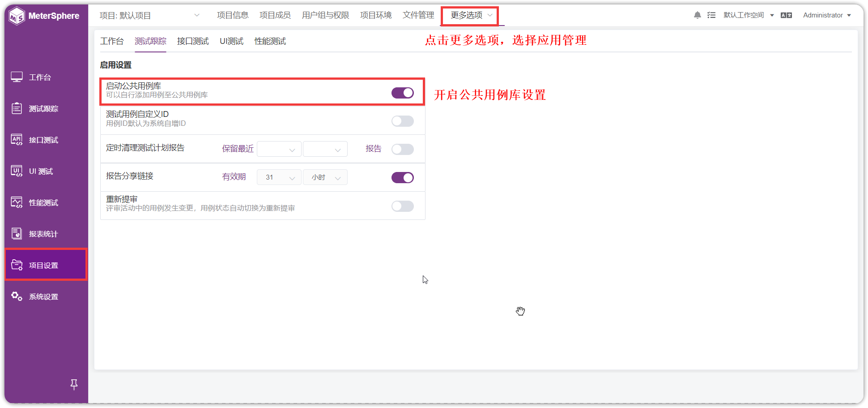Open the first 保留最近 number dropdown
868x408 pixels.
[x=279, y=149]
